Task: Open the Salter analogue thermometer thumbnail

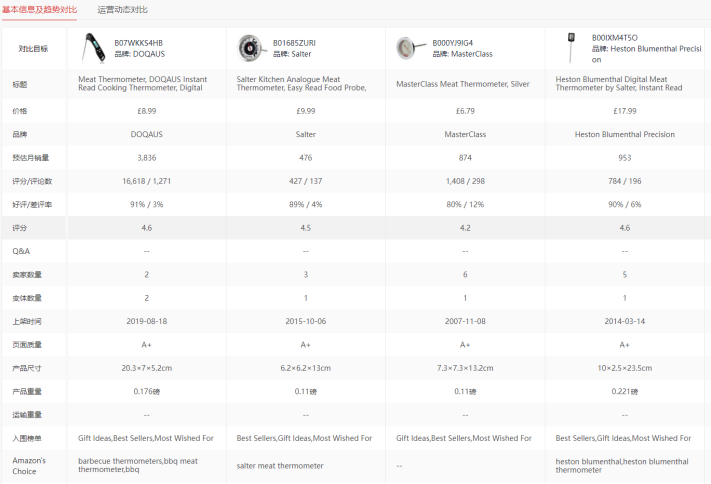Action: coord(251,48)
